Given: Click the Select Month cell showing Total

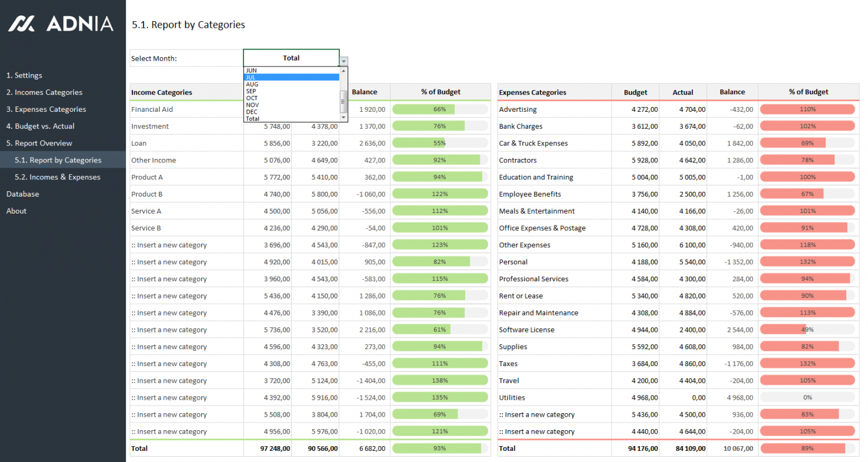Looking at the screenshot, I should tap(291, 58).
